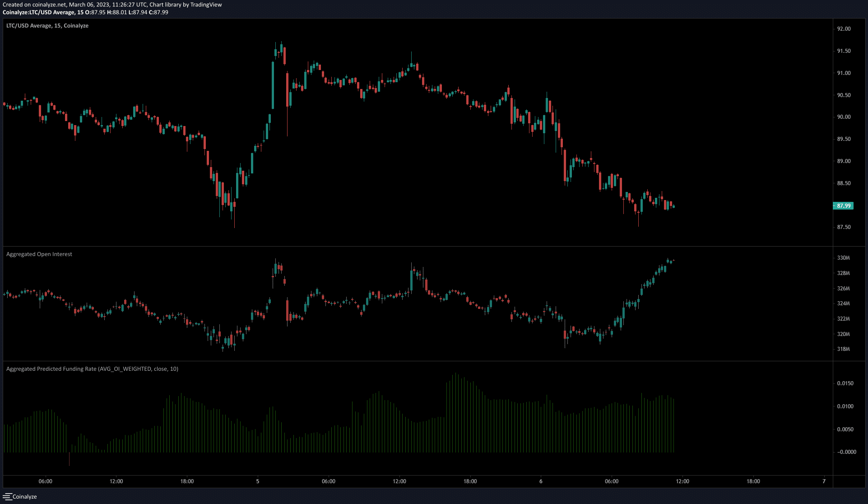Screen dimensions: 868x504
Task: Click the day 7 marker on time axis
Action: [824, 481]
